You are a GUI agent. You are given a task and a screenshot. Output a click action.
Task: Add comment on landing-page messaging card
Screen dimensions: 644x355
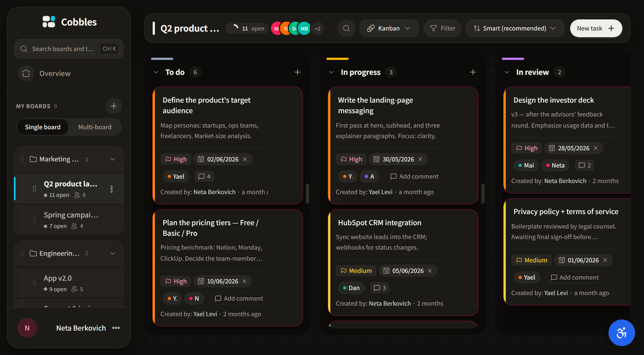414,176
